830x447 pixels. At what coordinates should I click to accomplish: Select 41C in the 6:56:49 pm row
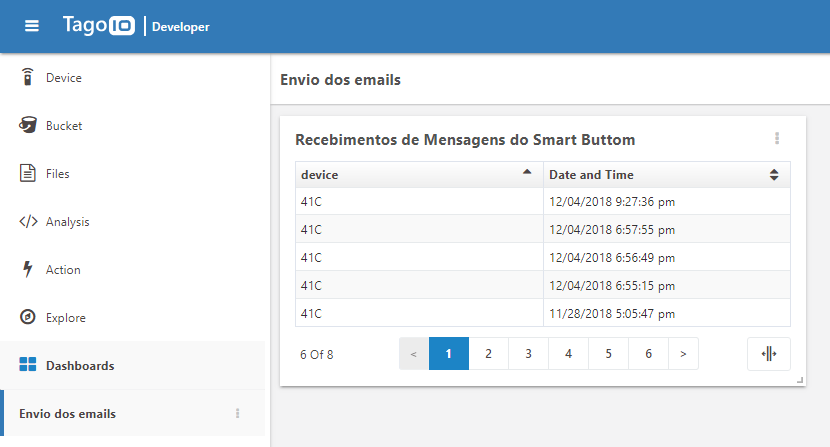click(x=419, y=257)
